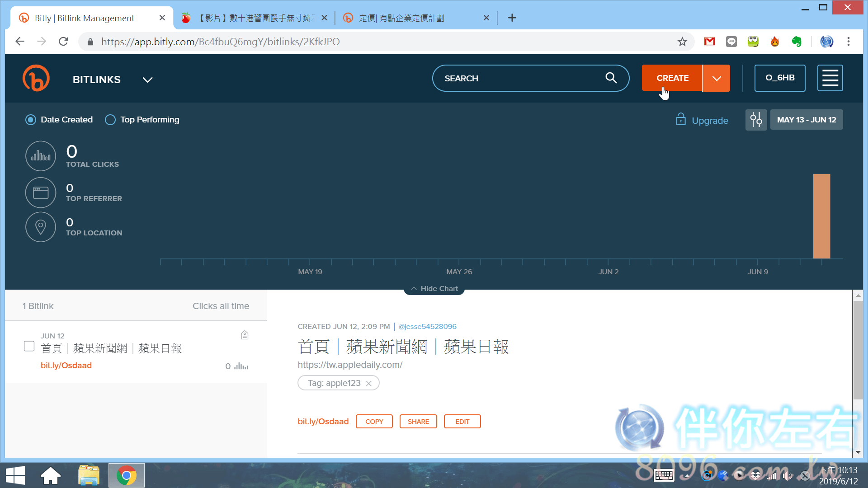Click the SHARE button

[x=418, y=422]
